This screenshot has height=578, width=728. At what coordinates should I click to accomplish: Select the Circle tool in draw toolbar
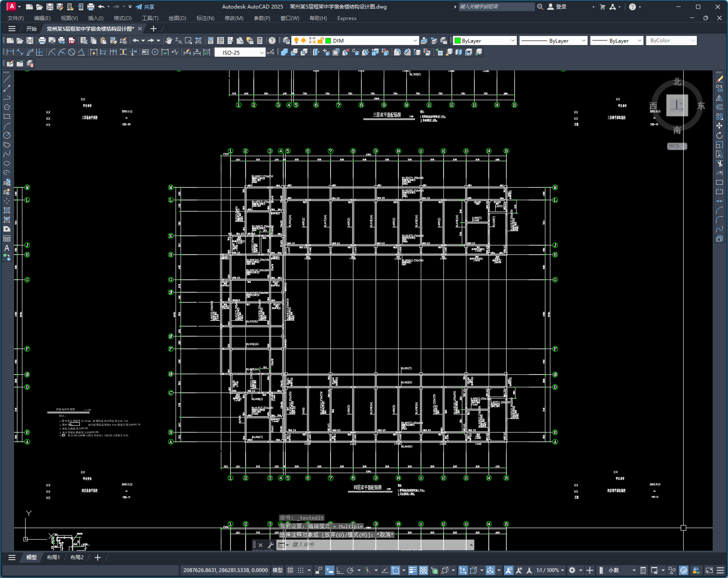[x=7, y=135]
